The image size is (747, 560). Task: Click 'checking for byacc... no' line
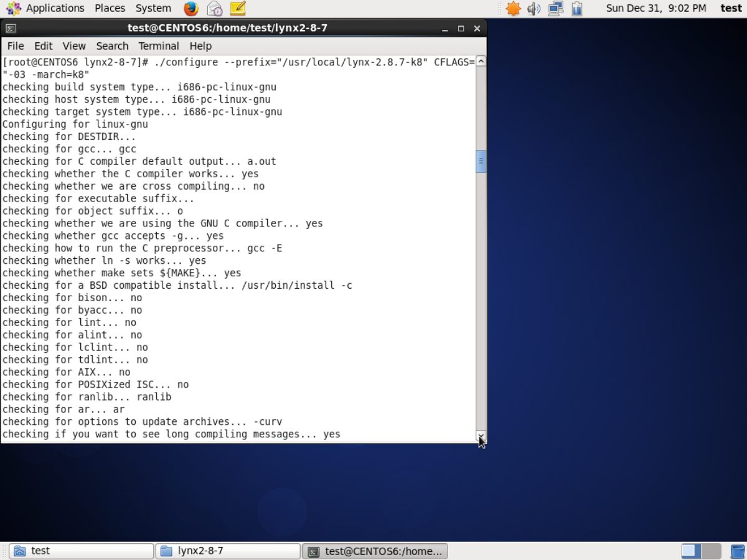point(72,310)
